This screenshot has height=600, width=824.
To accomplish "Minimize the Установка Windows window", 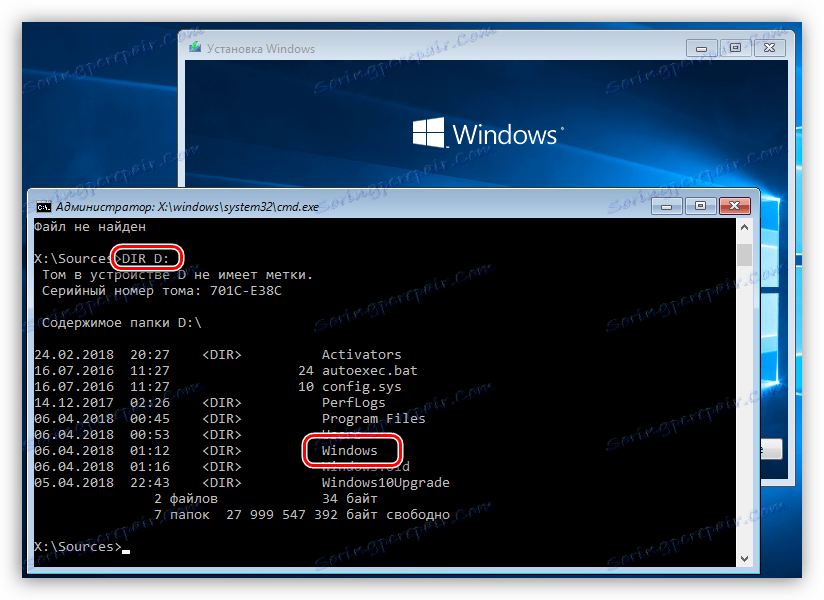I will 702,47.
